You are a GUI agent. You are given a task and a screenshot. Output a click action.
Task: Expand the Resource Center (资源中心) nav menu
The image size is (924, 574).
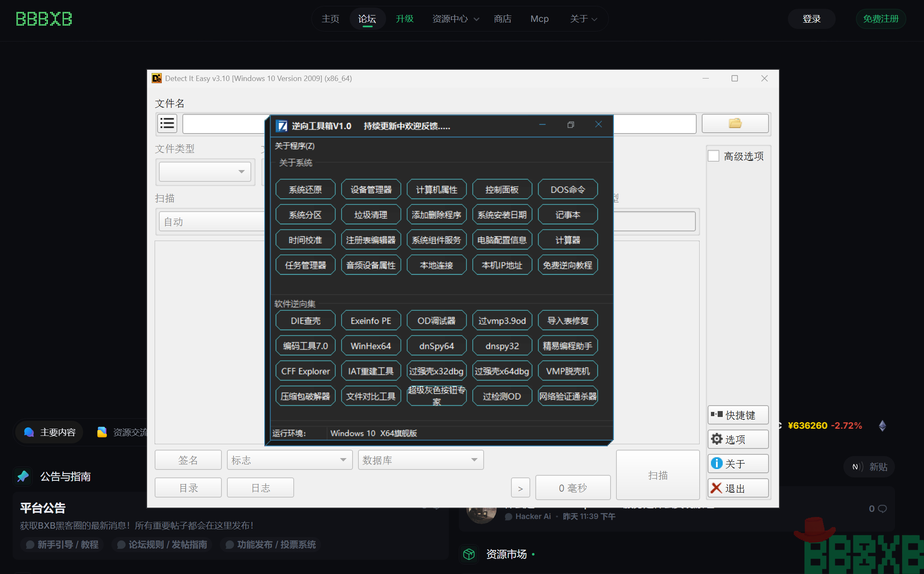455,19
